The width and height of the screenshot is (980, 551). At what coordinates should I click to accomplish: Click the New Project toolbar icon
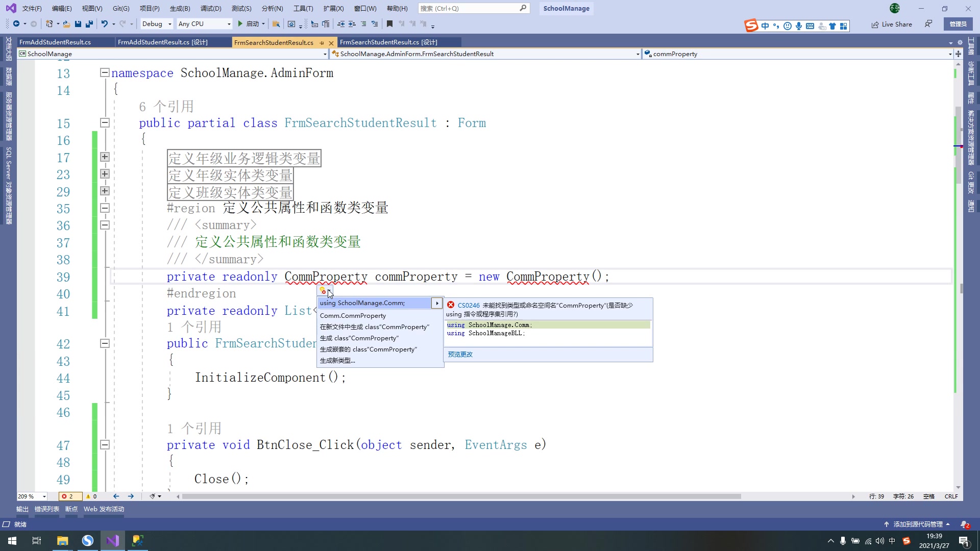tap(48, 23)
